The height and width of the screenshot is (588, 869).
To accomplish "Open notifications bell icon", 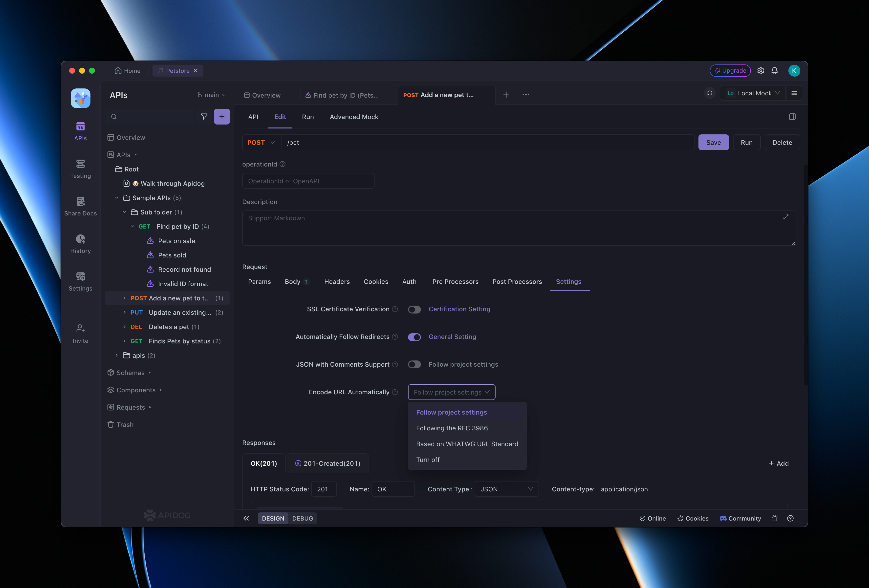I will coord(774,71).
